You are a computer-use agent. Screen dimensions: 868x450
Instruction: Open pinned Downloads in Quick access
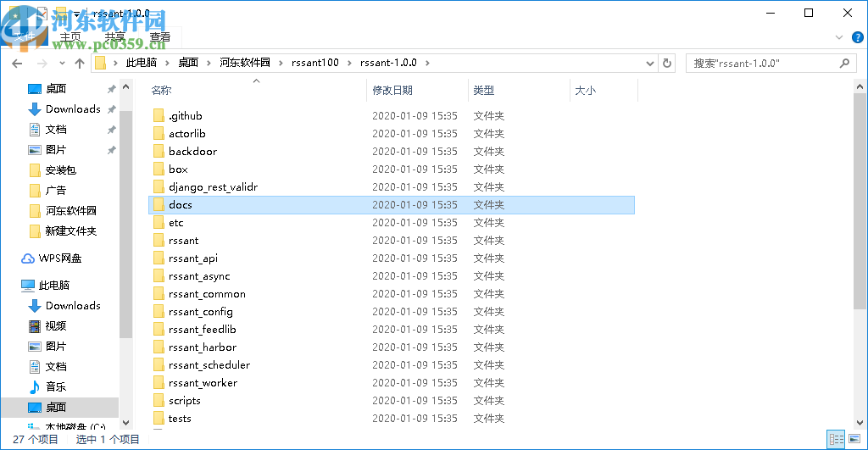point(73,109)
